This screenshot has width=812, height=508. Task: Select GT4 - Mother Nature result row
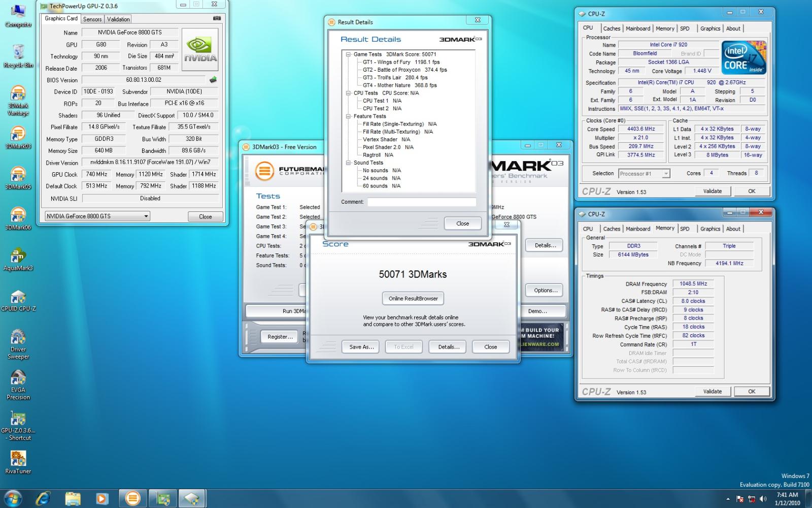[399, 85]
